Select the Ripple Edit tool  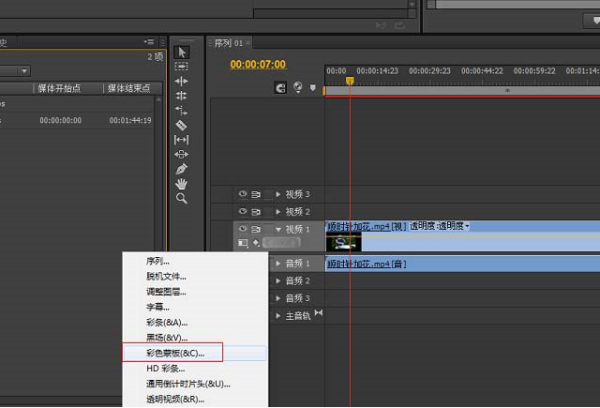tap(181, 81)
